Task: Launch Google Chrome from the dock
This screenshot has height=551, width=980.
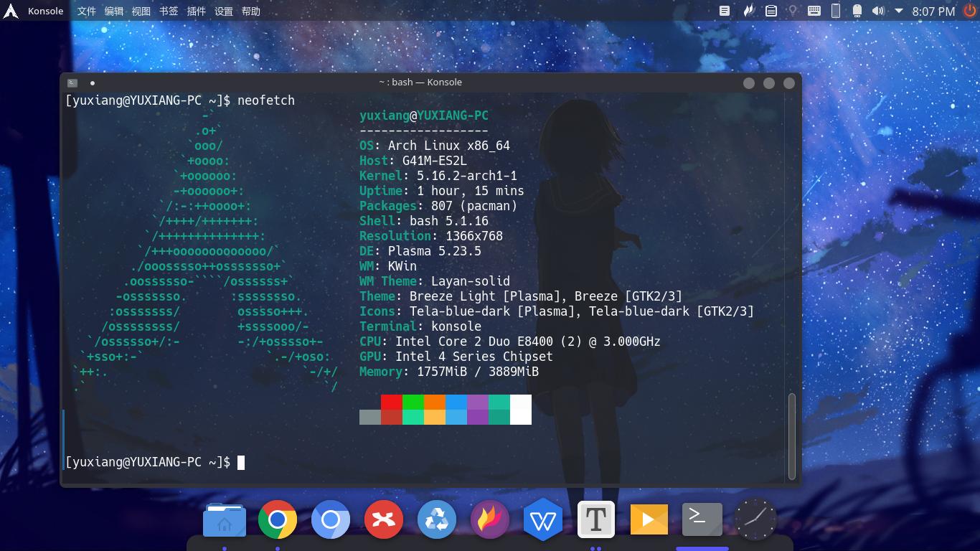Action: tap(278, 519)
